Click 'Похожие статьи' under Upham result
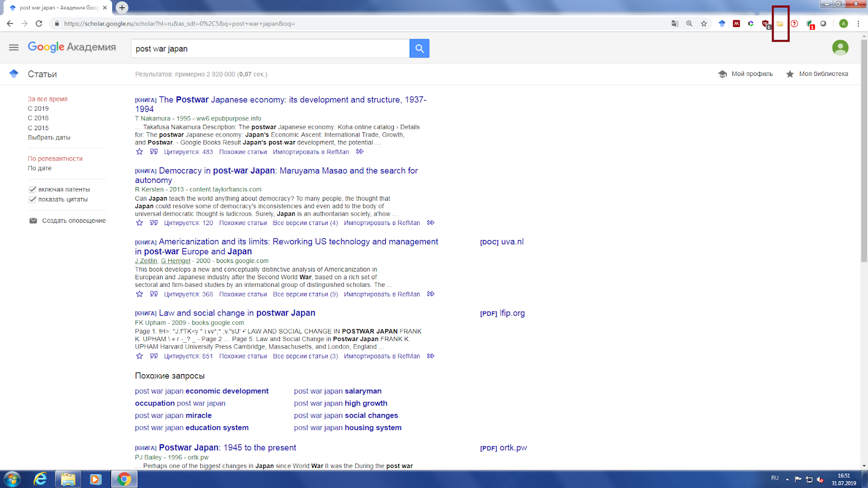868x488 pixels. click(243, 356)
